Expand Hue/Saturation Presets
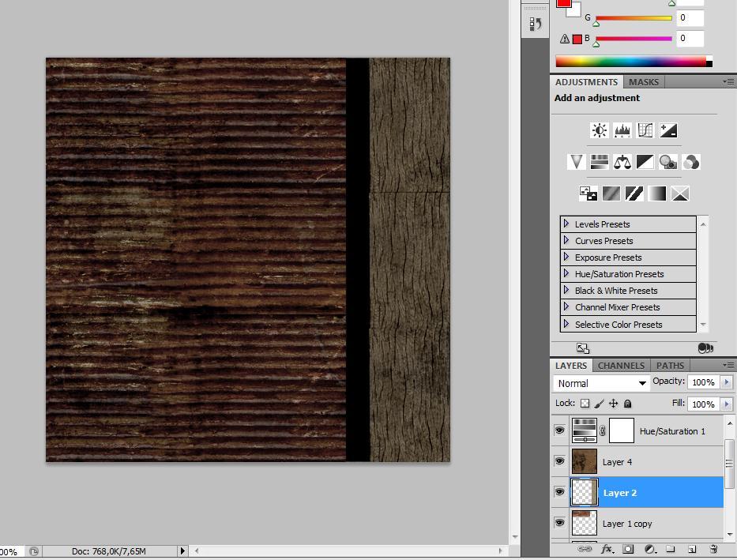 (x=566, y=273)
